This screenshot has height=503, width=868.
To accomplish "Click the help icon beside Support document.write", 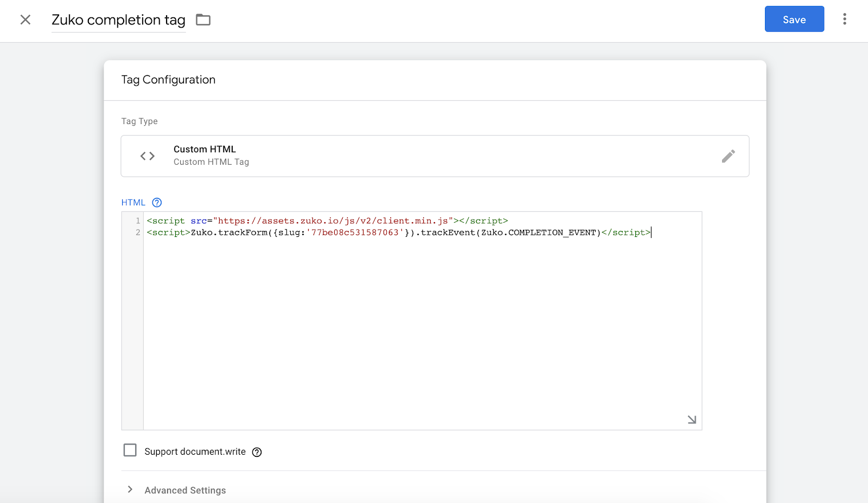I will pos(257,452).
